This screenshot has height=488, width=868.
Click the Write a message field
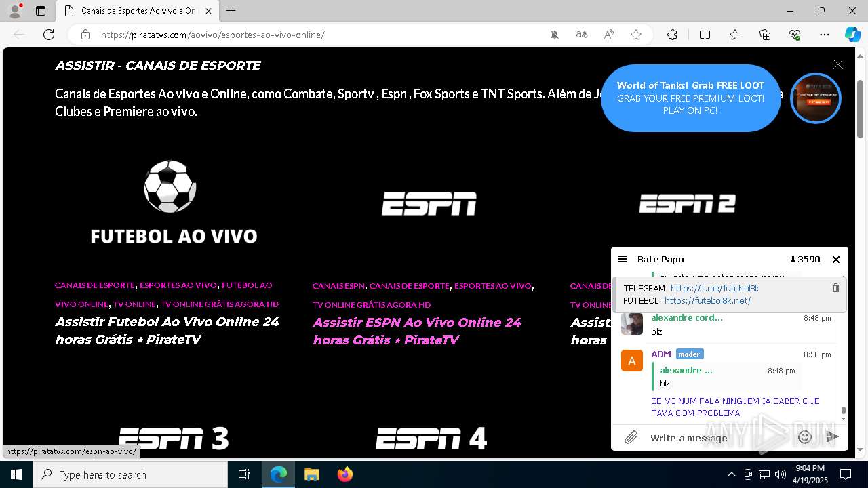[x=719, y=438]
